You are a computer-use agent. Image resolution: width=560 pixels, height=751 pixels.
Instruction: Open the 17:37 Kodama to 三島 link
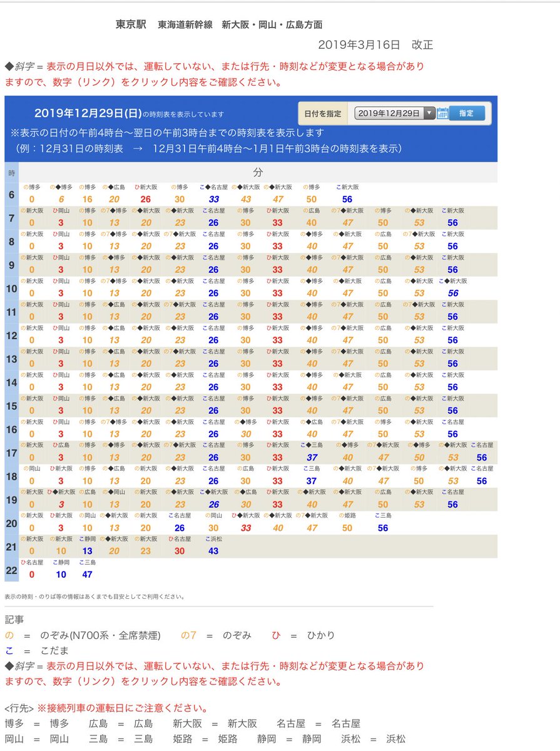coord(312,457)
